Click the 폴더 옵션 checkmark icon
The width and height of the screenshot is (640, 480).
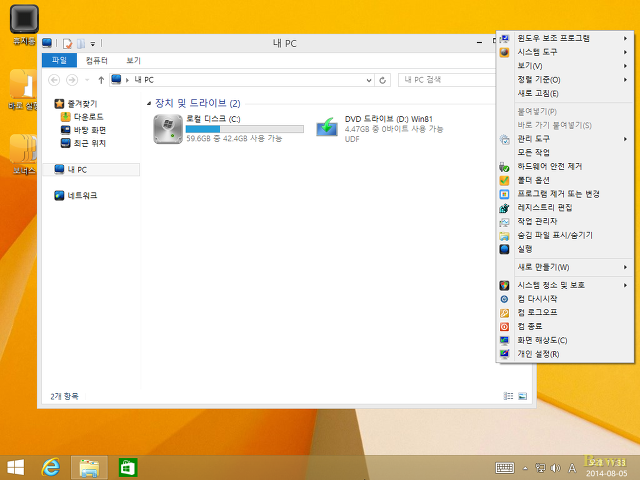504,180
